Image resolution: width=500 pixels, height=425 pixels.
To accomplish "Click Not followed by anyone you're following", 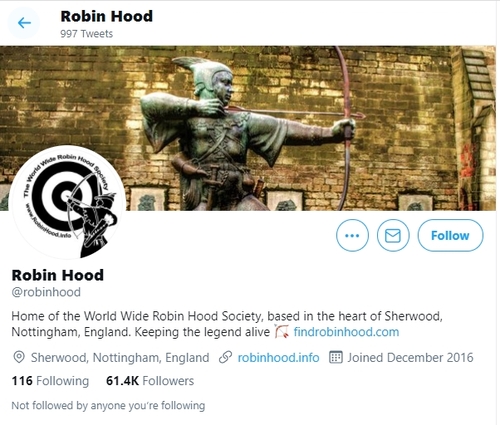I will pyautogui.click(x=108, y=405).
